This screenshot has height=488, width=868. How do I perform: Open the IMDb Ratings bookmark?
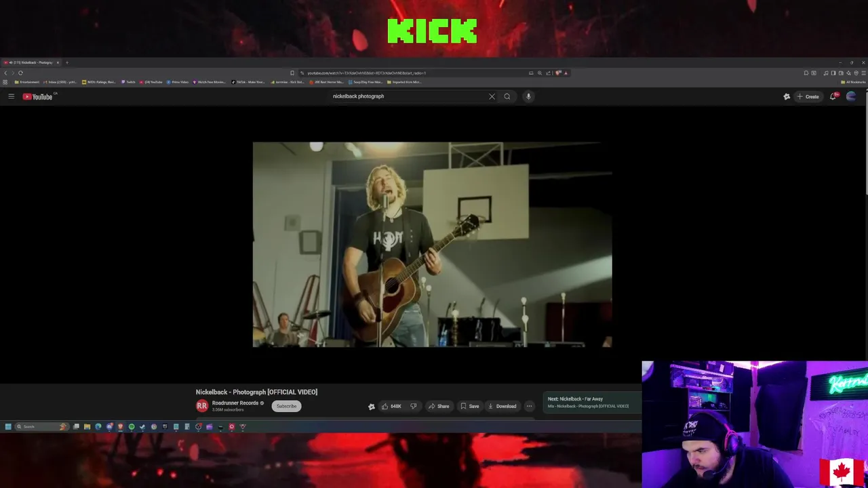[x=99, y=82]
